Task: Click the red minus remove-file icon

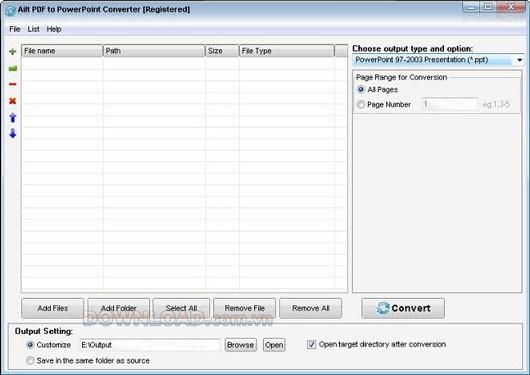Action: (13, 84)
